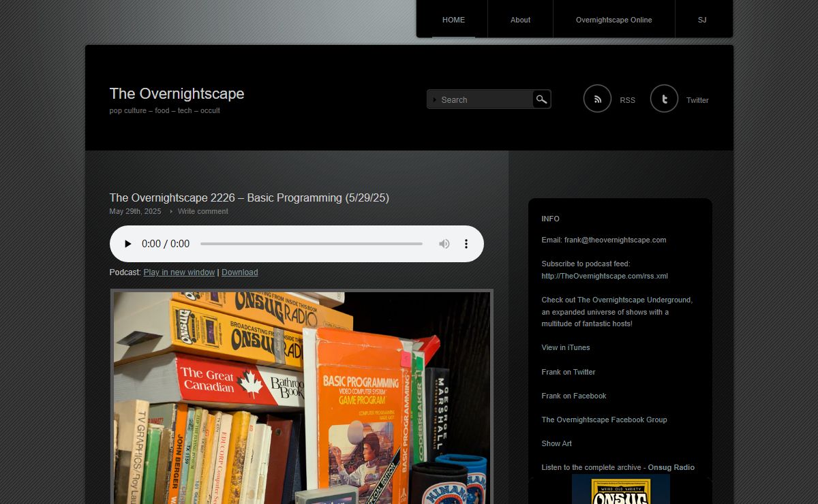Open post title Overnightscape 2226 Basic Programming

[x=249, y=198]
